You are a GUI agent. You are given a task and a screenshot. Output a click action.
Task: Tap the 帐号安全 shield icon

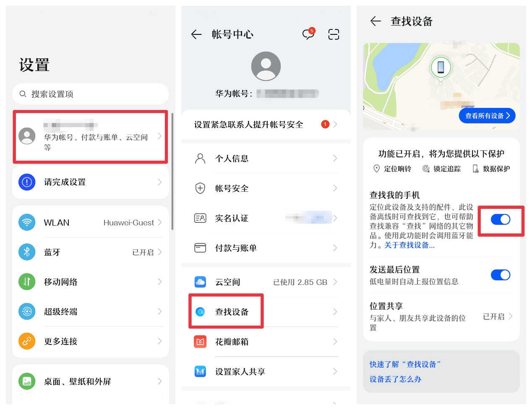pos(200,188)
